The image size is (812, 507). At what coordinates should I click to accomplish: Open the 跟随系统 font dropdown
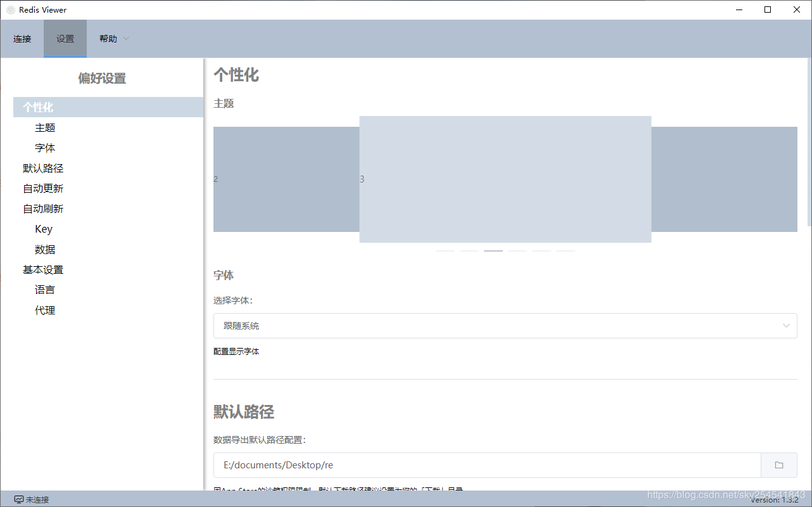click(505, 326)
